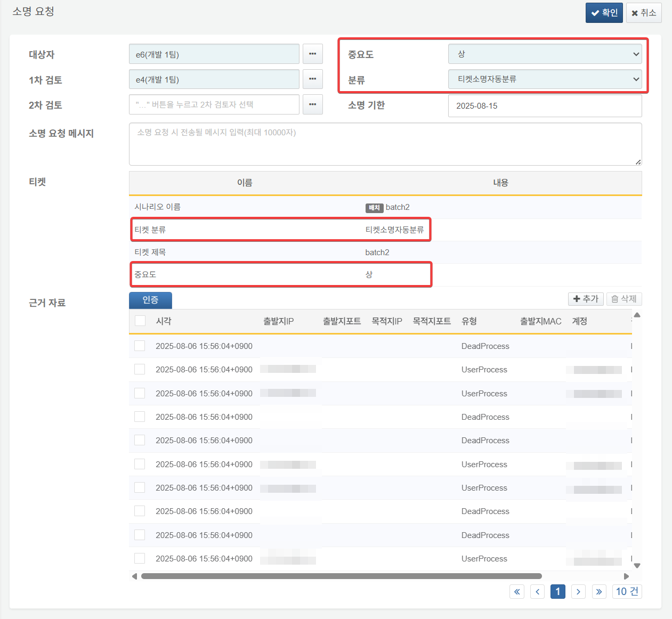Check the last UserProcess row checkbox
Image resolution: width=672 pixels, height=619 pixels.
[140, 558]
